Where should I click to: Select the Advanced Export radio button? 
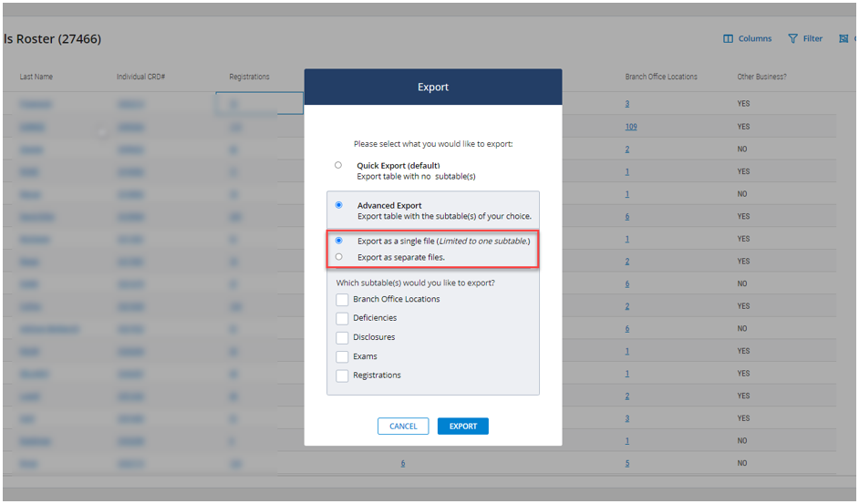[339, 205]
